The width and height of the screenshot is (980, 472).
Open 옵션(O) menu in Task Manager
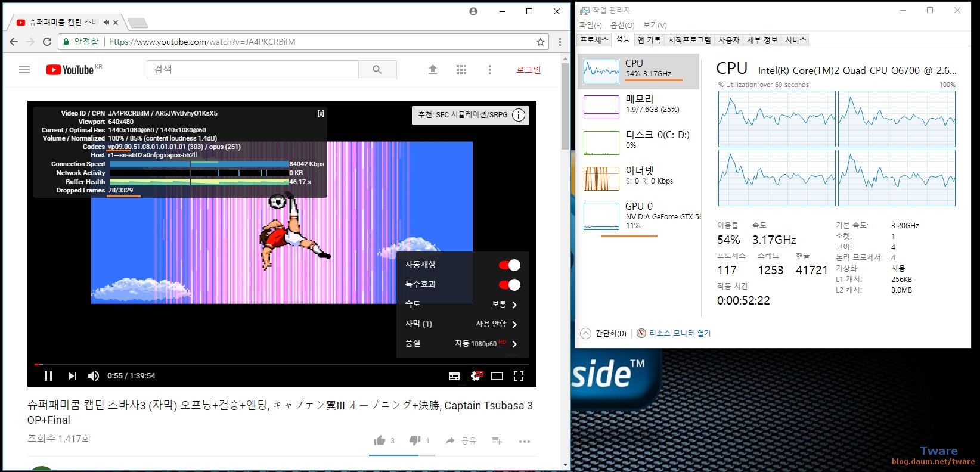pos(622,25)
